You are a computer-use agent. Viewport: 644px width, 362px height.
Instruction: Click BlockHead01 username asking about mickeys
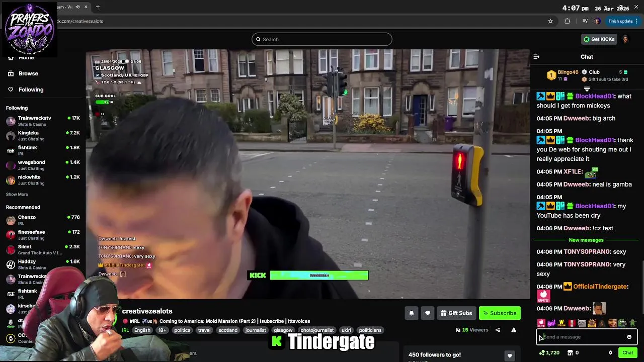click(595, 96)
